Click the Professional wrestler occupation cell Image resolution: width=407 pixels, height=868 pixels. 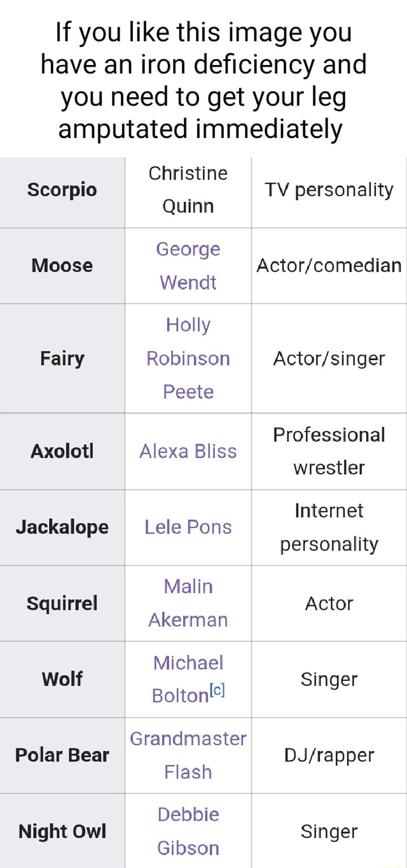pos(329,451)
